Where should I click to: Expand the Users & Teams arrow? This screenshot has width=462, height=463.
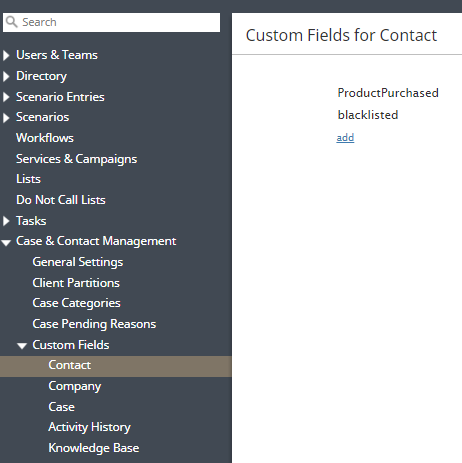tap(6, 55)
